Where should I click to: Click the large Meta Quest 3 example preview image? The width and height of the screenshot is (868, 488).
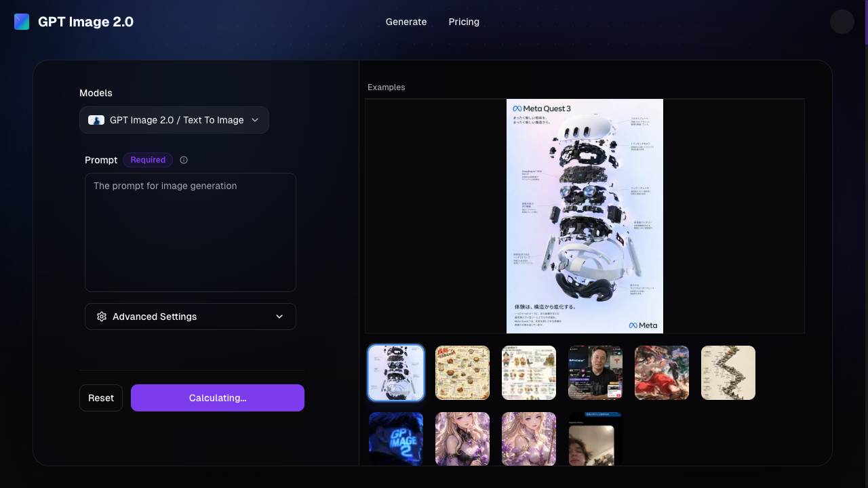585,216
